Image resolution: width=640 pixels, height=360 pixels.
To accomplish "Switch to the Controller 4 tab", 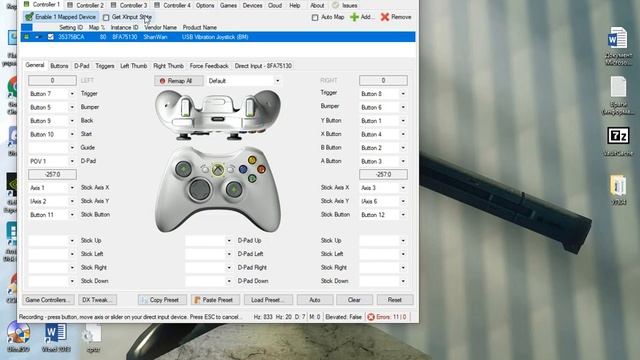I will point(173,5).
